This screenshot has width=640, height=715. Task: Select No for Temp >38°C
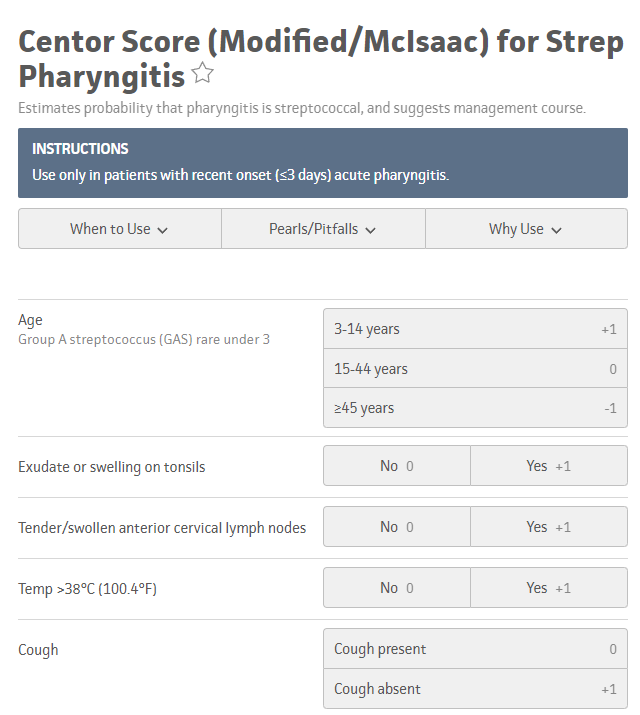[x=396, y=588]
